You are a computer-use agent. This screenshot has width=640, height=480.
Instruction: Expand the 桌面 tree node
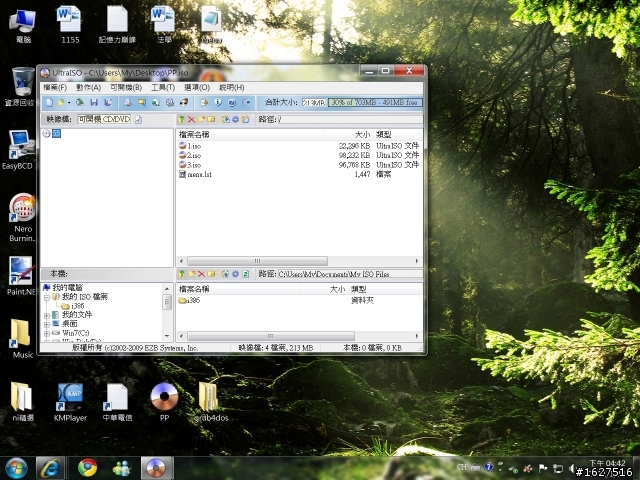pyautogui.click(x=47, y=324)
